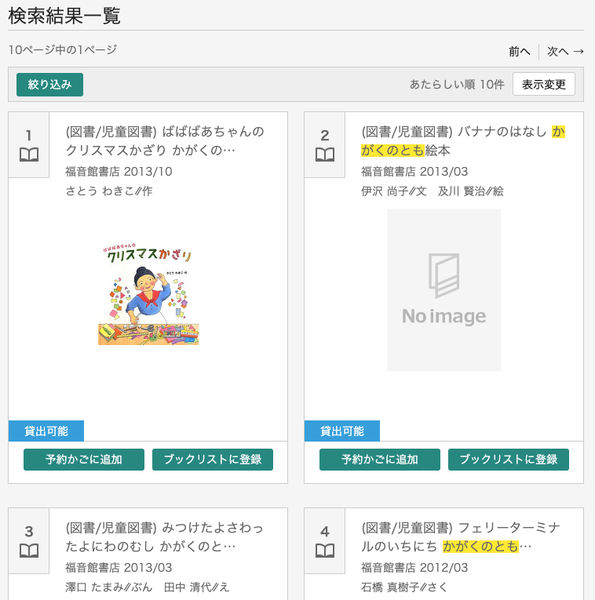Click the No image placeholder for result 2
The height and width of the screenshot is (600, 595).
coord(444,290)
